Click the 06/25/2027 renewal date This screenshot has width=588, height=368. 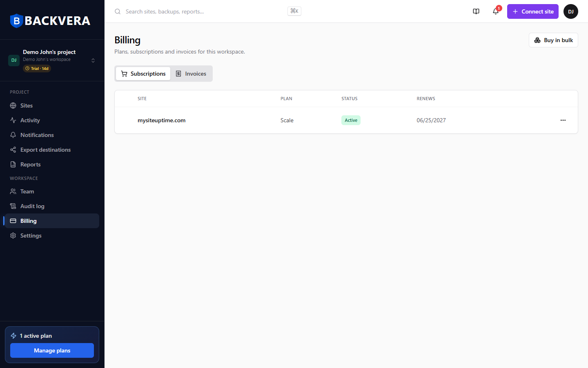(x=431, y=120)
